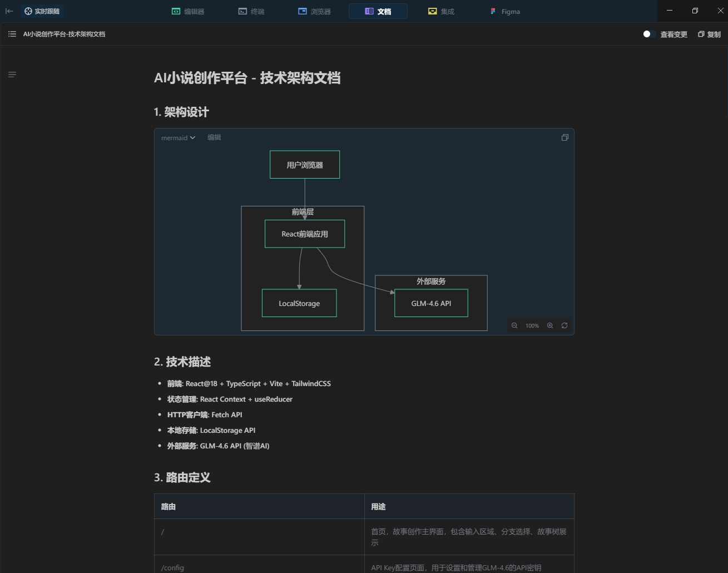The width and height of the screenshot is (728, 573).
Task: Click the 100% zoom percentage display
Action: [532, 325]
